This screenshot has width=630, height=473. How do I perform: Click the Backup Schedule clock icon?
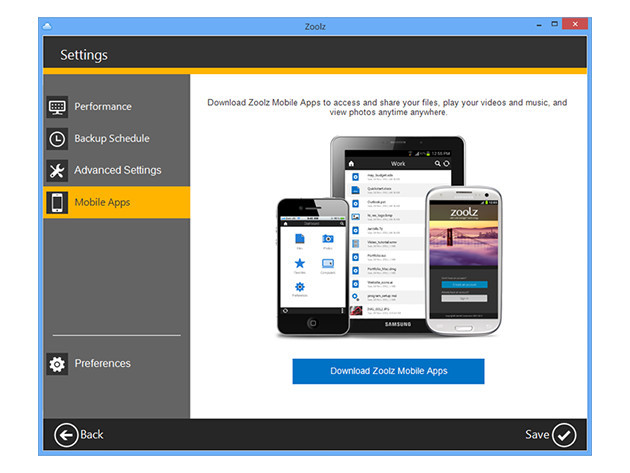click(x=57, y=139)
